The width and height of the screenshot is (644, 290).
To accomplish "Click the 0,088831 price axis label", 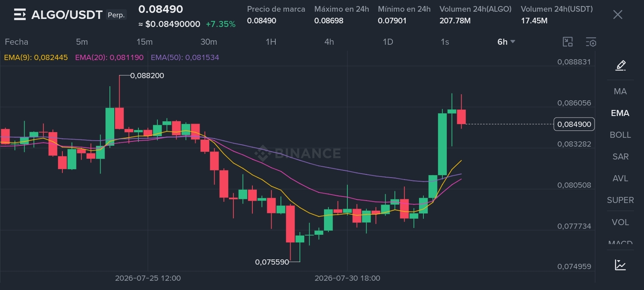I will point(574,62).
